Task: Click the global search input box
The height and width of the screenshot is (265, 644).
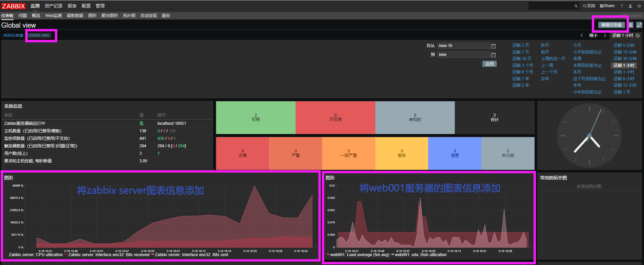Action: 551,6
